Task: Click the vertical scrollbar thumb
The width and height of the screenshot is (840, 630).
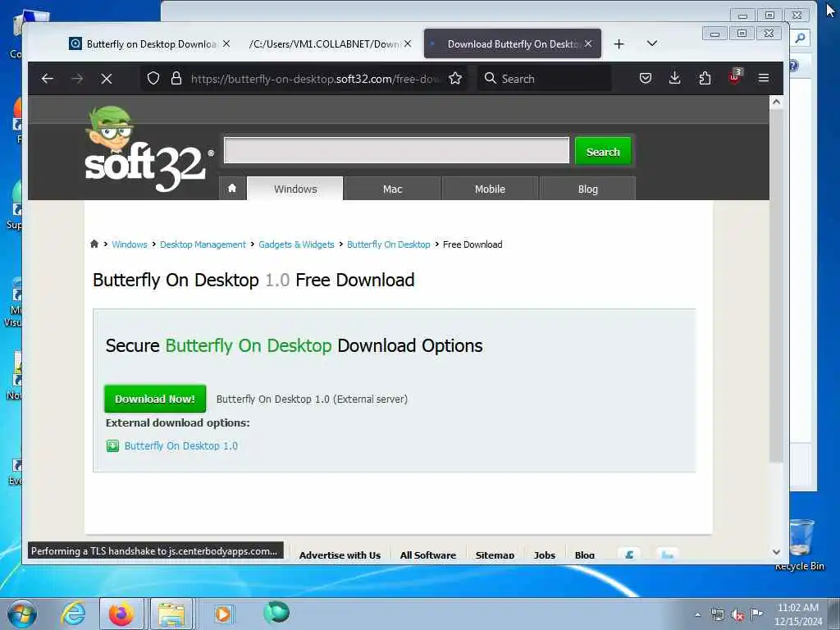Action: coord(776,285)
